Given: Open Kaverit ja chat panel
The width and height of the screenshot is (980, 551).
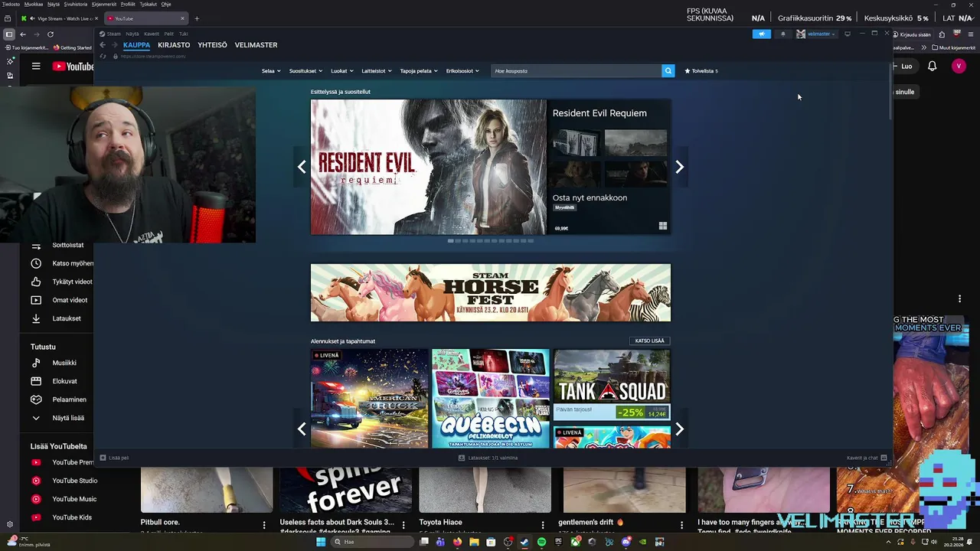Looking at the screenshot, I should point(867,458).
